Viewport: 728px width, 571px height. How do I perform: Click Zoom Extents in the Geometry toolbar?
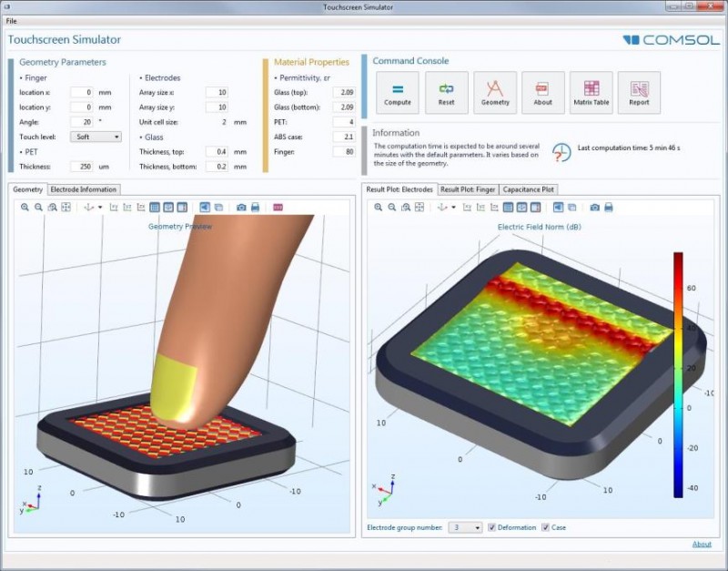[x=66, y=208]
